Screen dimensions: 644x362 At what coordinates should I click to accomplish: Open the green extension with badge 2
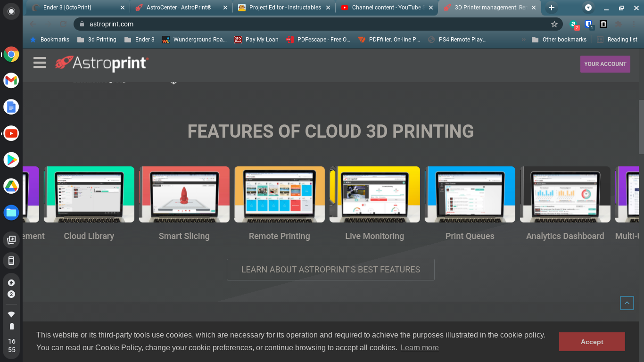pos(574,25)
